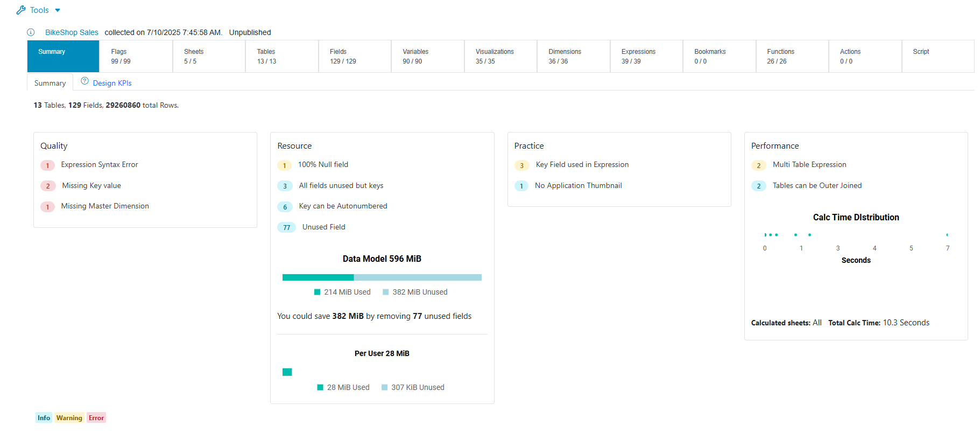Click the Key Field used in Expression badge
The width and height of the screenshot is (980, 432).
pos(521,165)
